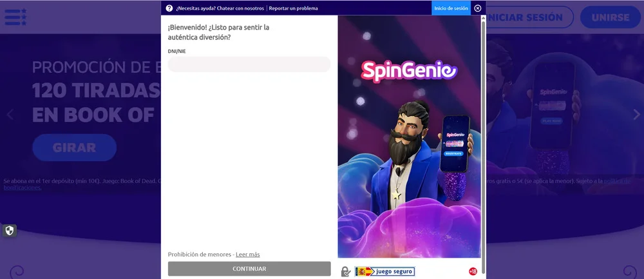Close the registration dialog
644x279 pixels.
[x=478, y=8]
